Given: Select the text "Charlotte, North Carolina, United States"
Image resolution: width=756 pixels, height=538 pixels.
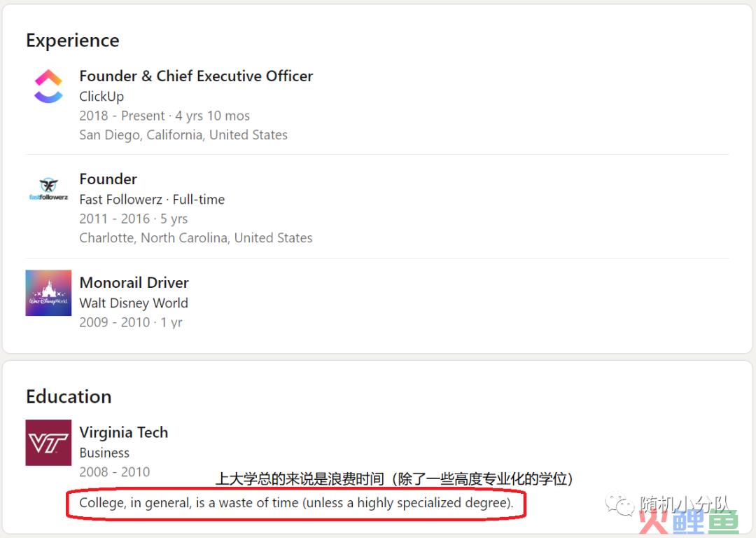Looking at the screenshot, I should point(196,238).
